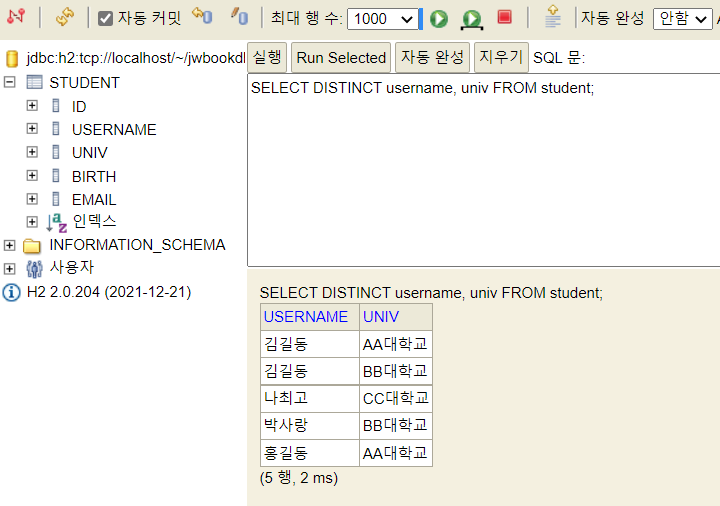Expand the 사용자 node
The width and height of the screenshot is (720, 506).
click(x=9, y=269)
